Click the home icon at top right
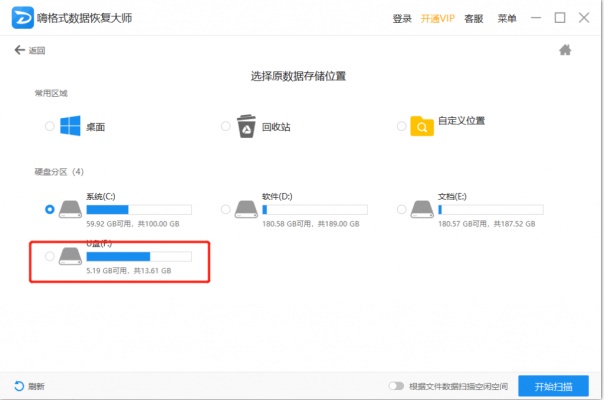Image resolution: width=604 pixels, height=400 pixels. [565, 50]
